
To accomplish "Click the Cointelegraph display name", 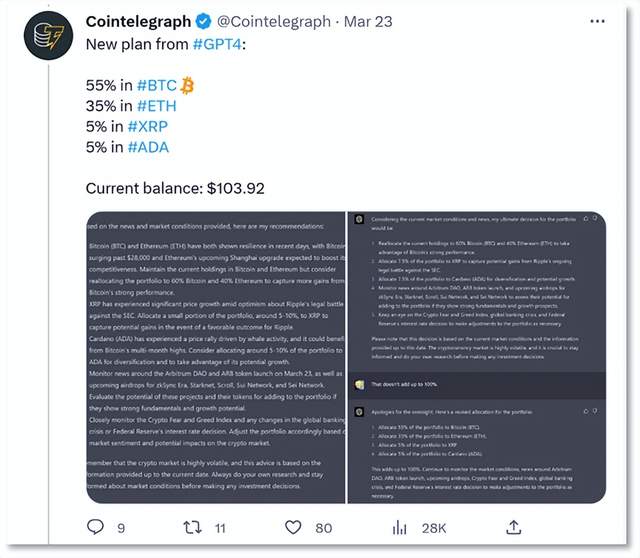I will coord(141,21).
